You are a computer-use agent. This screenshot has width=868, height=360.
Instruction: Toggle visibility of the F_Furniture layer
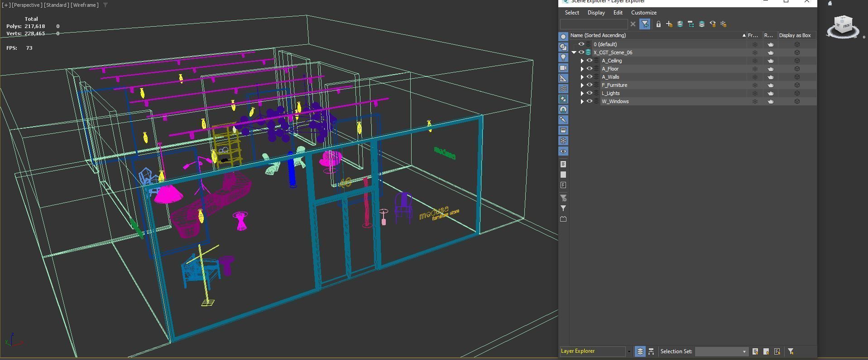click(x=590, y=85)
